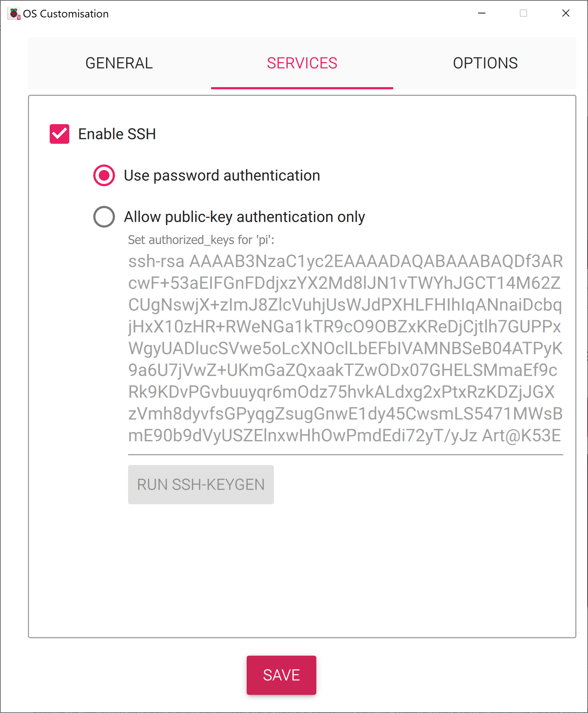Close the OS Customisation dialog
The height and width of the screenshot is (713, 588).
point(566,13)
